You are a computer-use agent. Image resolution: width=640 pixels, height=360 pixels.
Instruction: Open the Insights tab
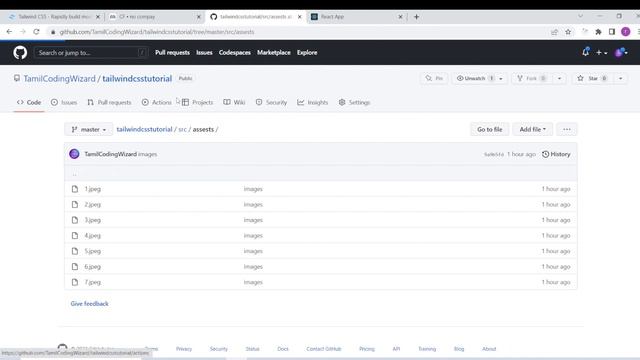(x=313, y=102)
